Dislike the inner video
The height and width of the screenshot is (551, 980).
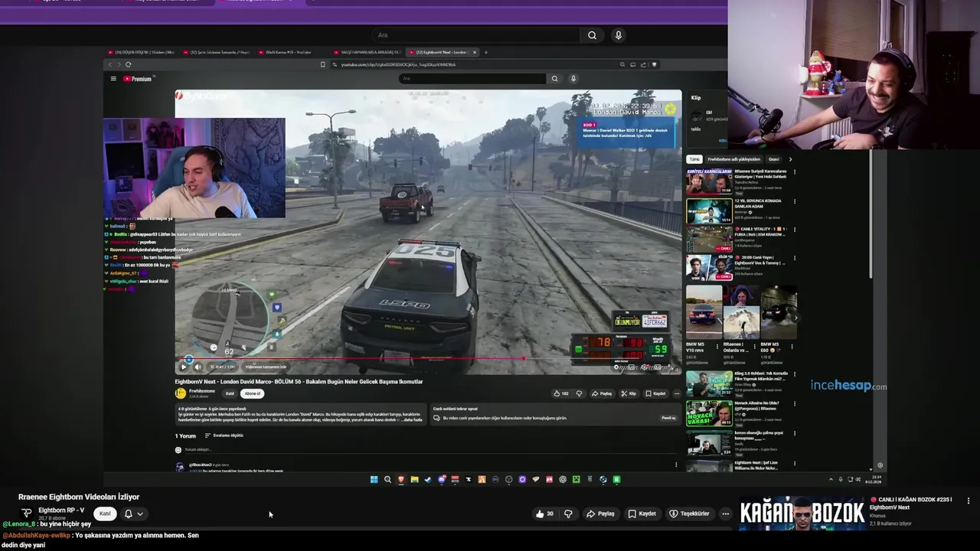tap(579, 393)
